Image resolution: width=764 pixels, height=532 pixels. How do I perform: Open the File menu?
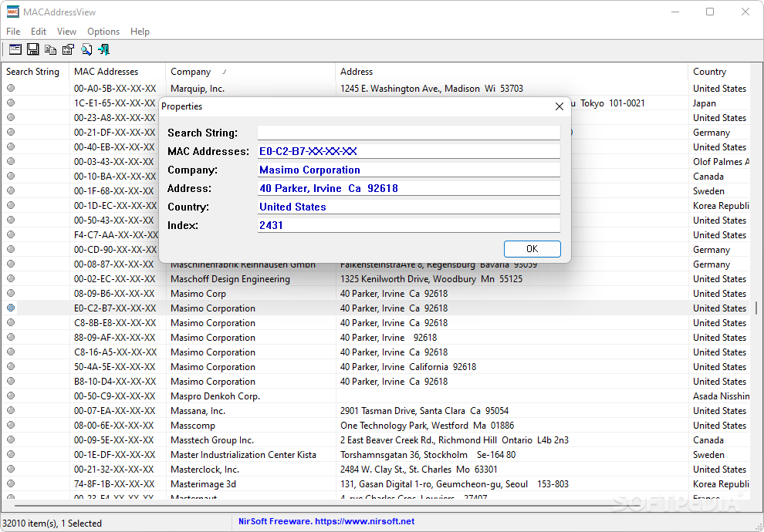[x=13, y=31]
